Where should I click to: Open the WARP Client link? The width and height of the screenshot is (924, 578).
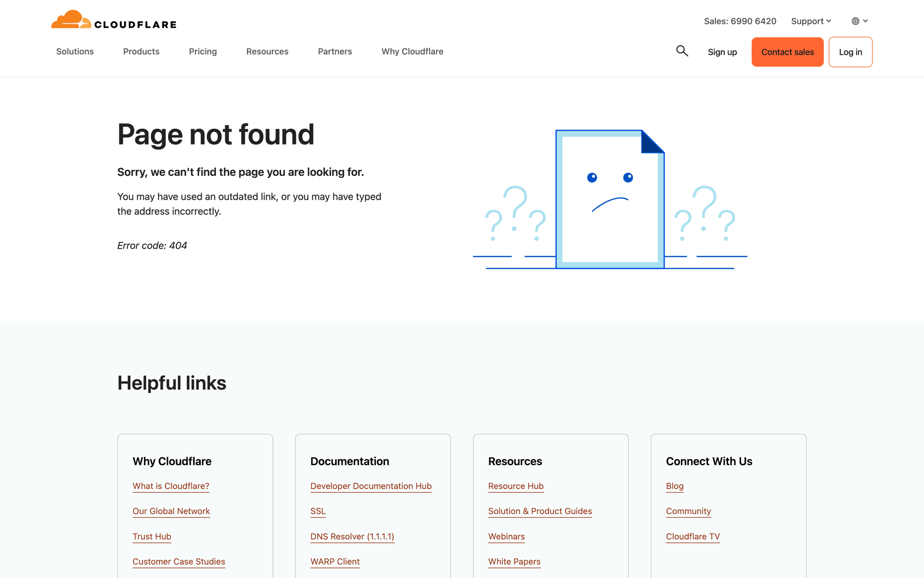point(335,562)
